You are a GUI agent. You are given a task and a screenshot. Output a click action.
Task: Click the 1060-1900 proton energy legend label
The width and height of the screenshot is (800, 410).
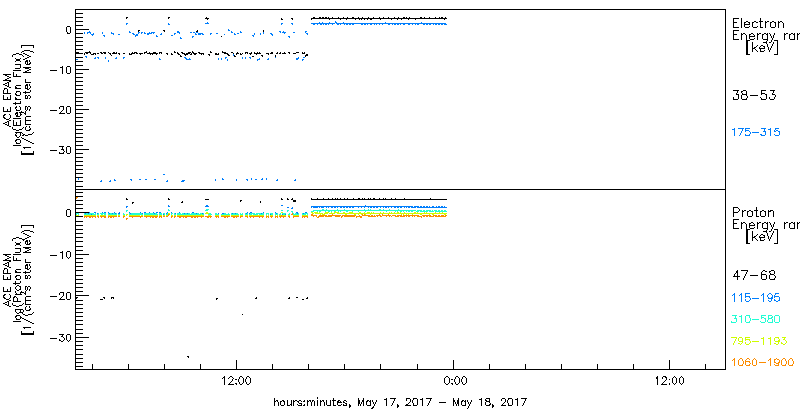tap(763, 362)
